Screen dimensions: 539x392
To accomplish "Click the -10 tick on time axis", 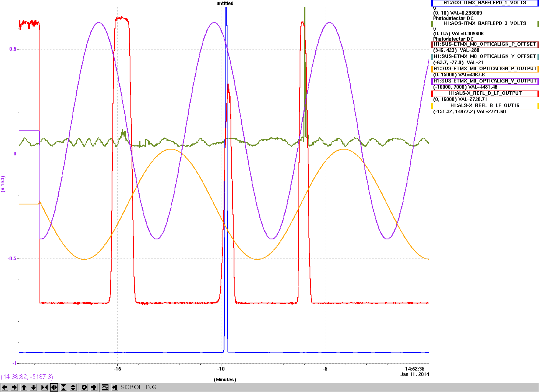I will (x=221, y=369).
